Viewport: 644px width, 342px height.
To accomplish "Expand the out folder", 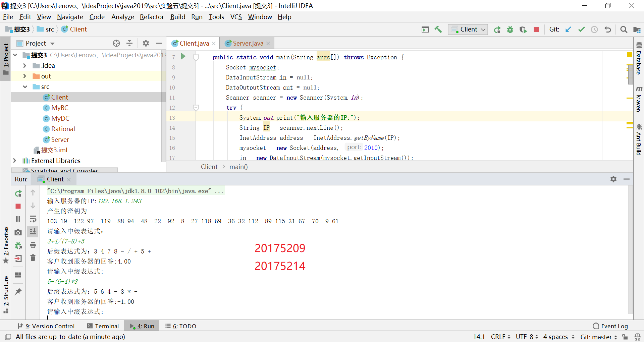I will tap(24, 76).
